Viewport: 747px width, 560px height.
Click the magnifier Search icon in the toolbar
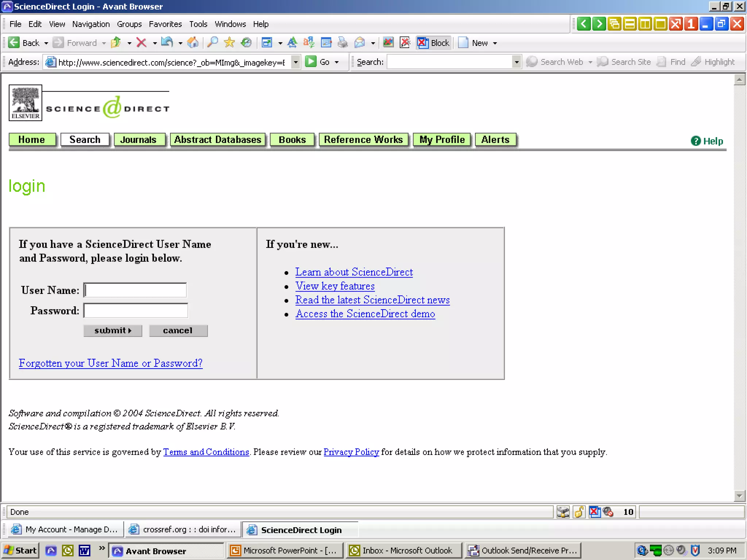pos(212,43)
